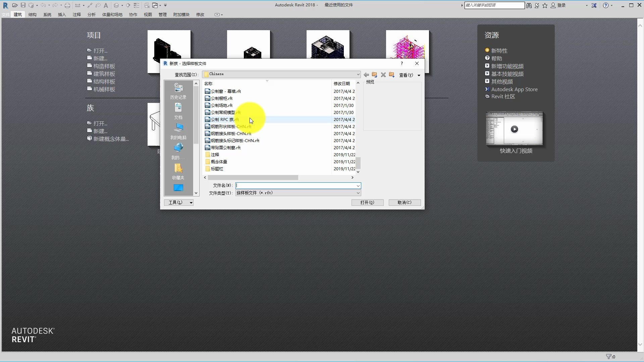Click the 打开(O) button
This screenshot has width=644, height=362.
(367, 202)
